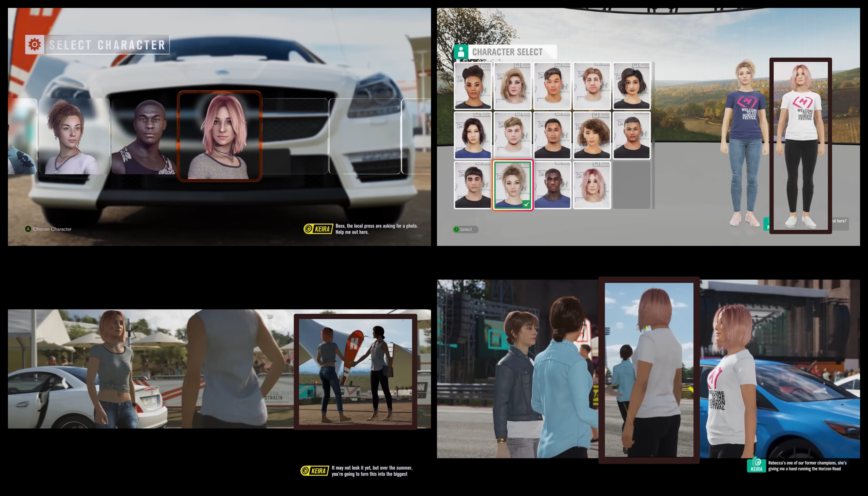
Task: Pick the woman with long blonde wavy hair portrait
Action: pos(513,86)
